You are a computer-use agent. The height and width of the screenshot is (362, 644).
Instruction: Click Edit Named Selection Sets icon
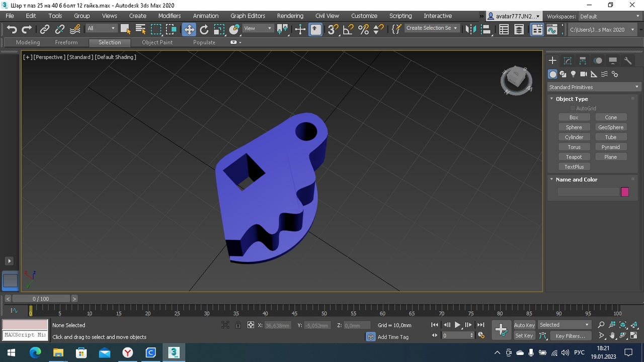click(396, 30)
